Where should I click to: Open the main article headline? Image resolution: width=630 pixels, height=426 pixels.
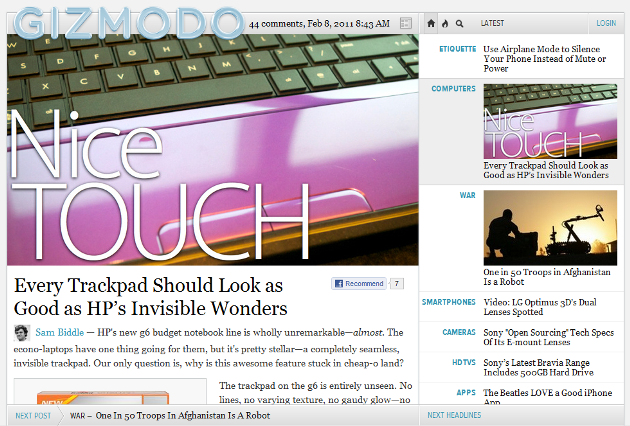[x=150, y=297]
